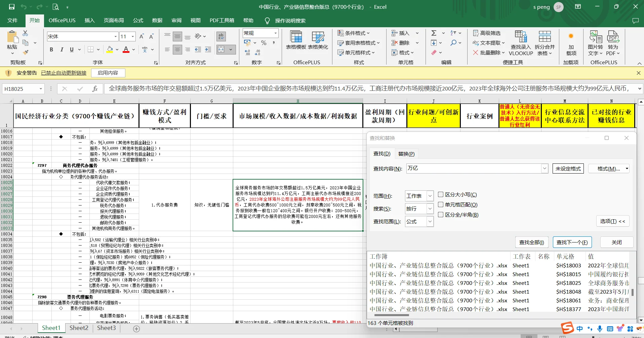This screenshot has width=644, height=338.
Task: Add a new sheet with plus icon
Action: (136, 329)
